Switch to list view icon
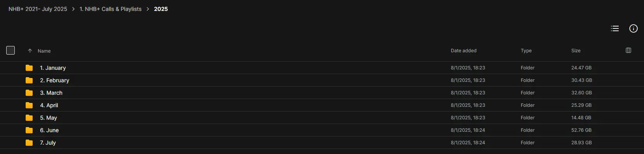The image size is (644, 154). tap(615, 28)
